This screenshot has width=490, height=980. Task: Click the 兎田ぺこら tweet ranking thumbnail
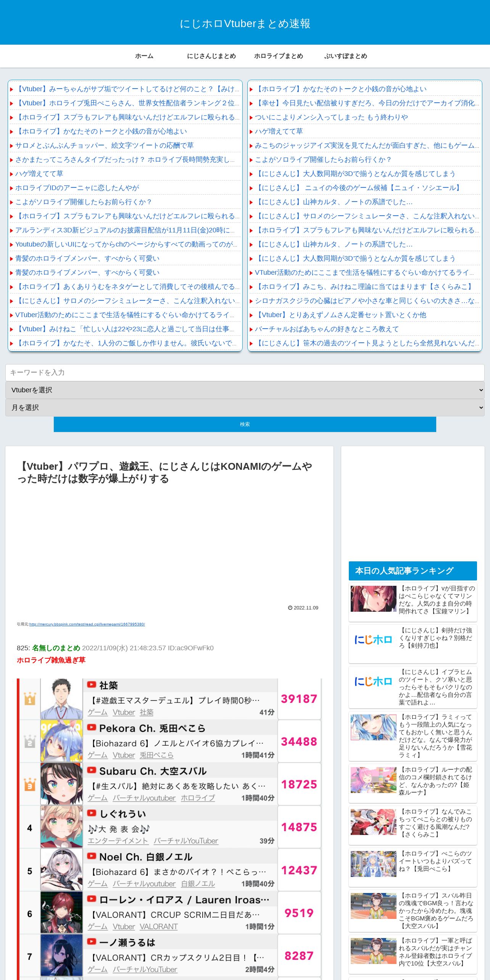point(374,864)
